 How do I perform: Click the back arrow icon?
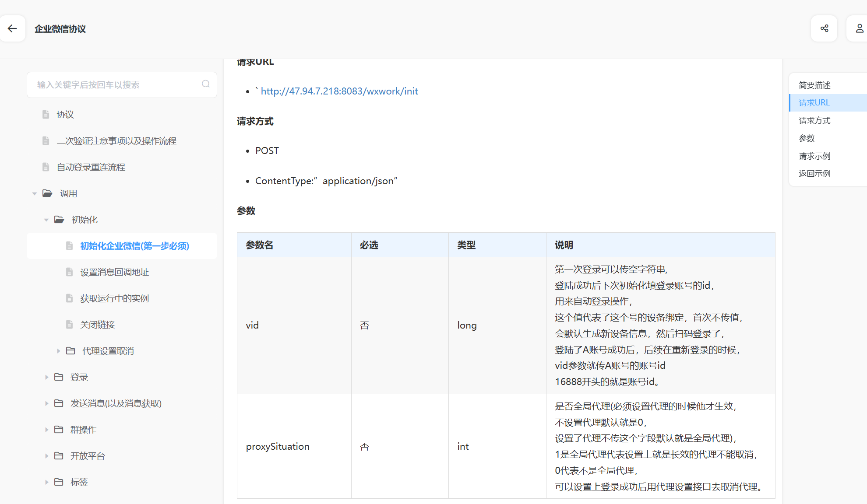point(12,29)
